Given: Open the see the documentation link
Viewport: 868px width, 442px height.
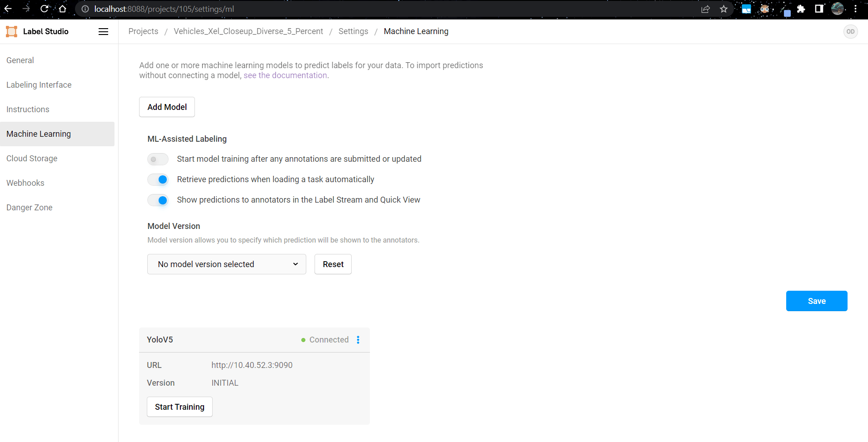Looking at the screenshot, I should point(285,75).
